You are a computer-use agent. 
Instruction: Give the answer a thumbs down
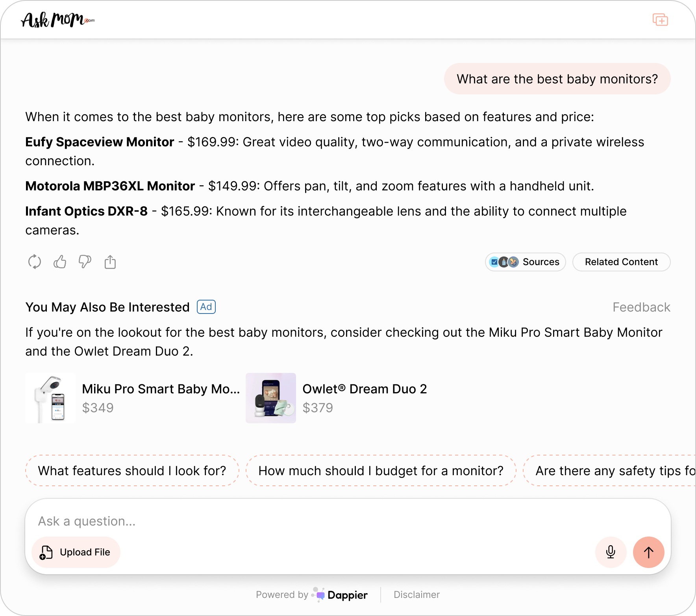click(85, 262)
